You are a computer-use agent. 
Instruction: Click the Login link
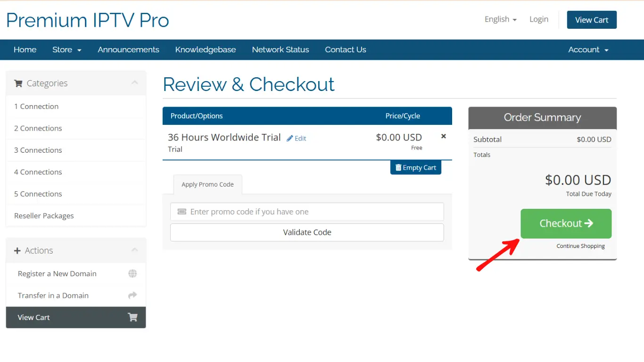539,19
